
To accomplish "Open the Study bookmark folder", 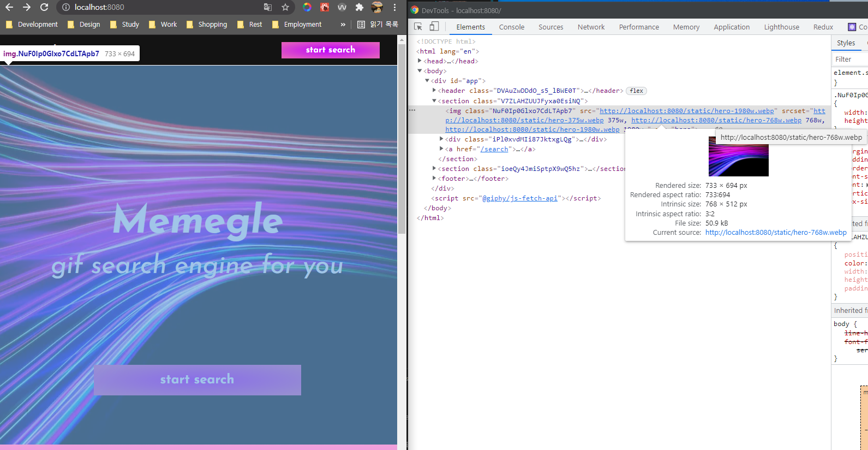I will click(x=124, y=25).
